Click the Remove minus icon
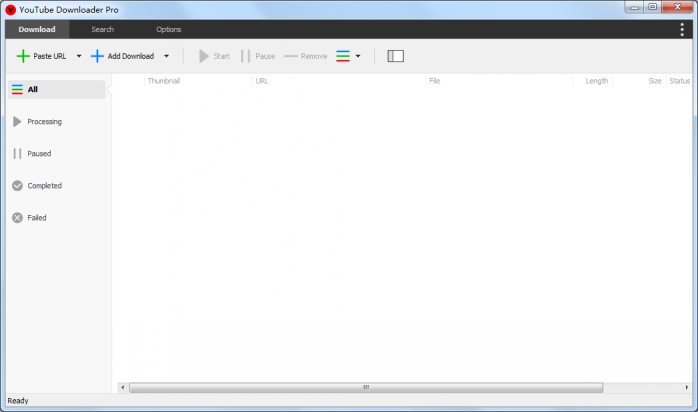The image size is (698, 412). [x=290, y=56]
